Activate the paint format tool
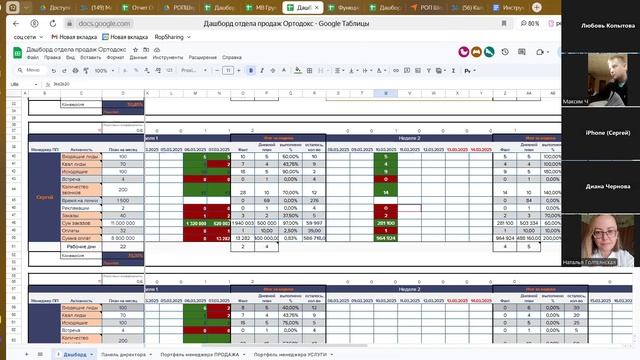This screenshot has height=360, width=640. pyautogui.click(x=86, y=71)
